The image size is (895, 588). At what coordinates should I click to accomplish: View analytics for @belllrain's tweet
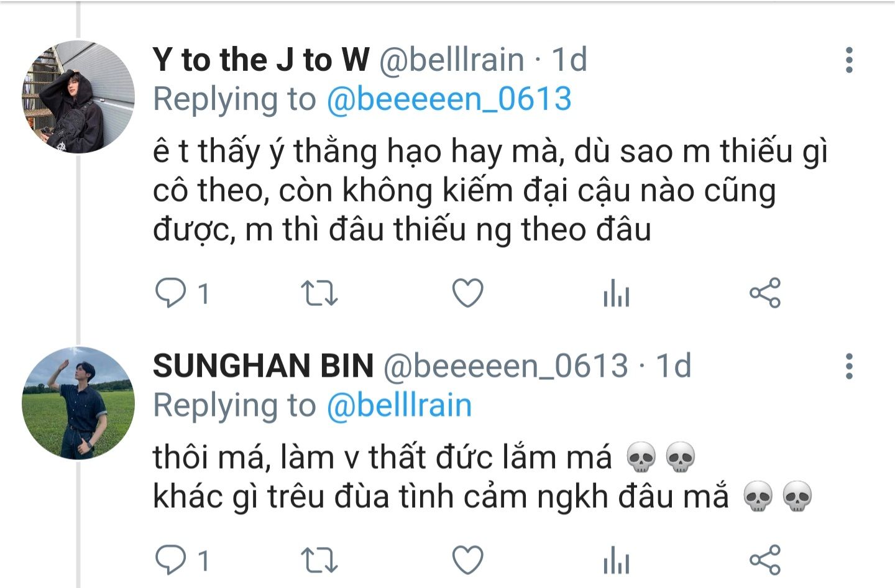[616, 293]
